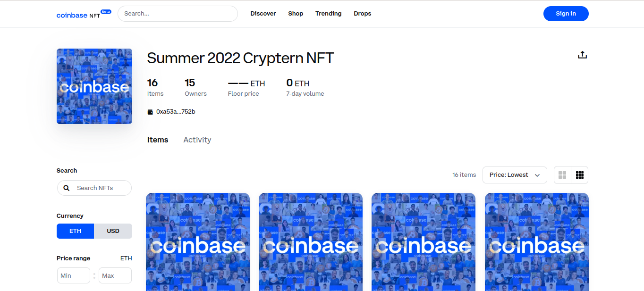Click the 16 Items stat
The height and width of the screenshot is (291, 644).
(155, 88)
